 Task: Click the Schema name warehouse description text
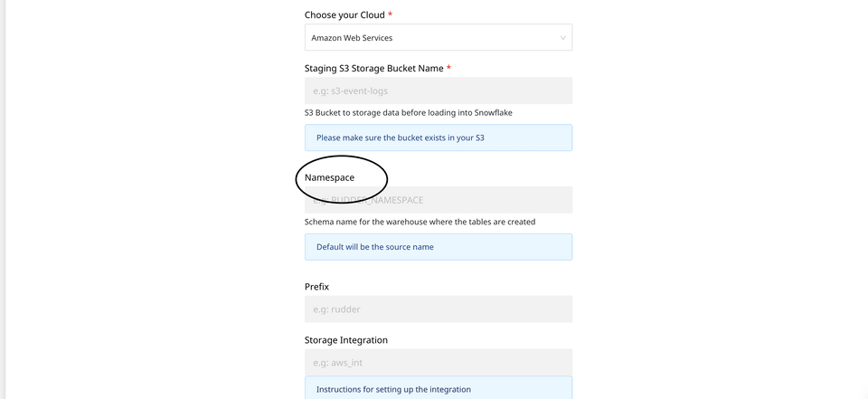click(x=420, y=222)
